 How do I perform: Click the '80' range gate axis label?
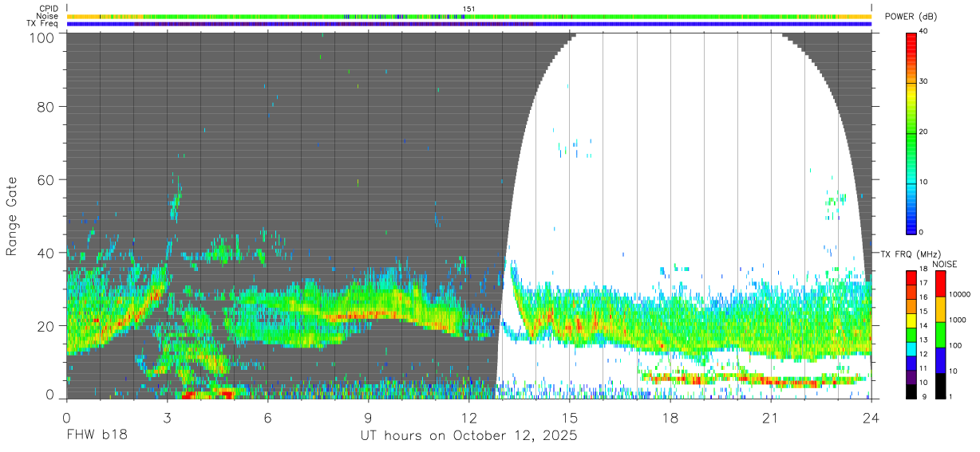point(47,107)
